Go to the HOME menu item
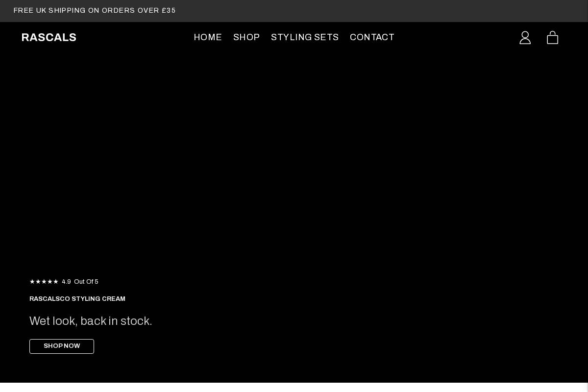The image size is (588, 392). [x=208, y=37]
